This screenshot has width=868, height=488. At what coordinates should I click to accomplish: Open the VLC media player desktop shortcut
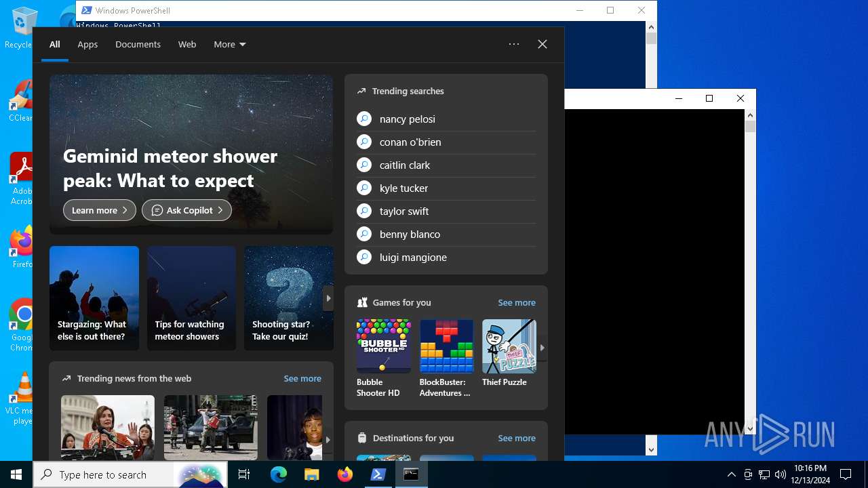[x=20, y=399]
